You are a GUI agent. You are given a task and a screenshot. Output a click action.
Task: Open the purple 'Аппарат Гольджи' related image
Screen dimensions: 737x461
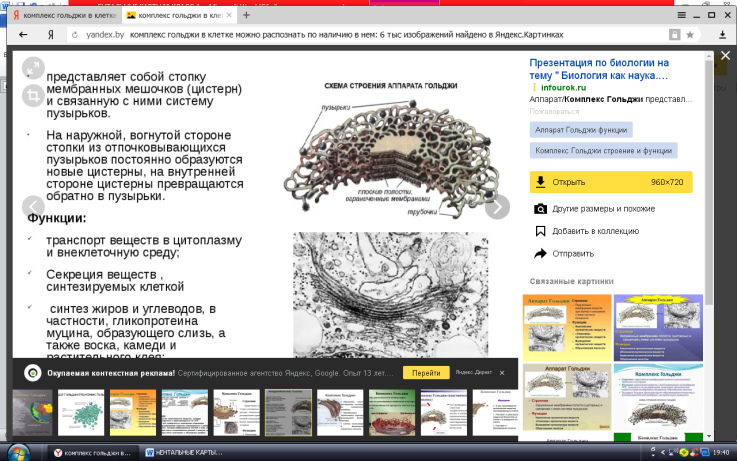click(x=658, y=328)
